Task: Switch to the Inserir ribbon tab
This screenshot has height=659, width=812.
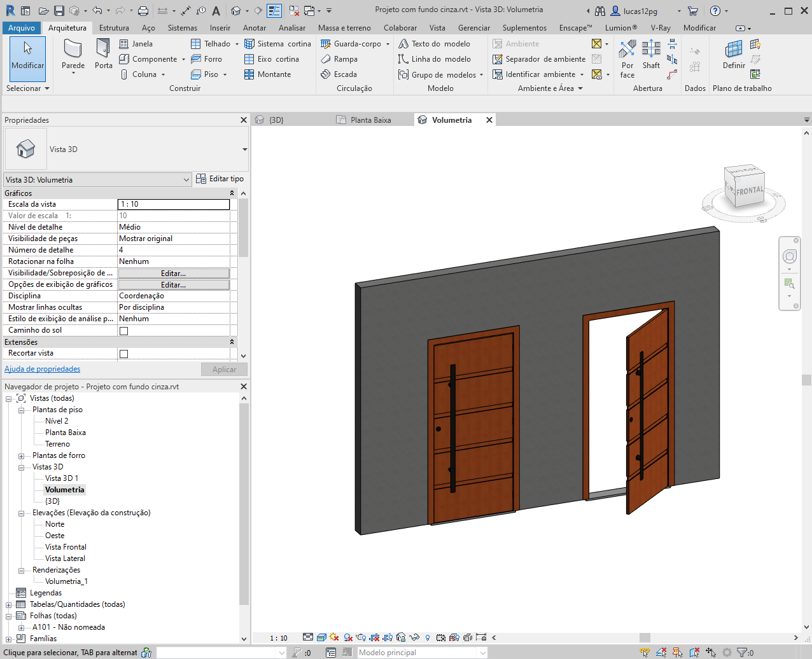Action: click(x=220, y=28)
